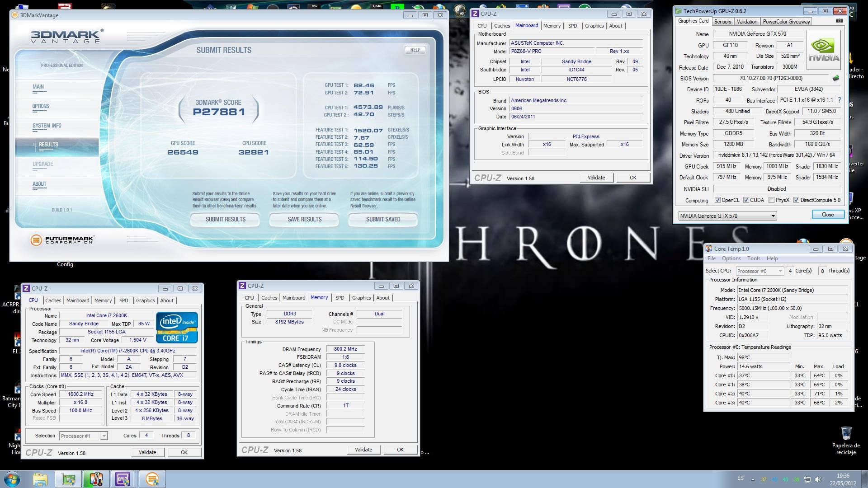Click Validate in CPU-Z CPU window
The width and height of the screenshot is (868, 488).
coord(147,452)
